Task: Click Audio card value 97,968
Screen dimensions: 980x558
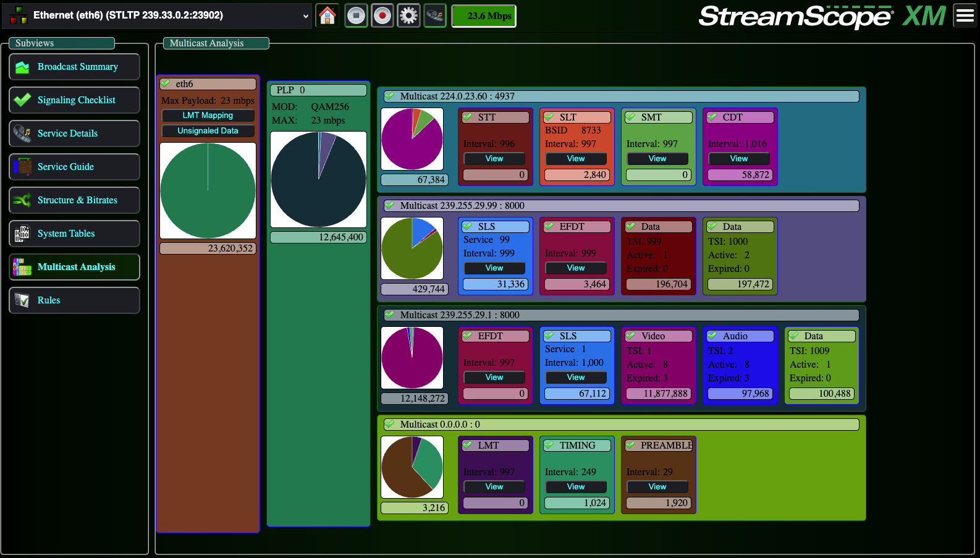Action: tap(741, 394)
